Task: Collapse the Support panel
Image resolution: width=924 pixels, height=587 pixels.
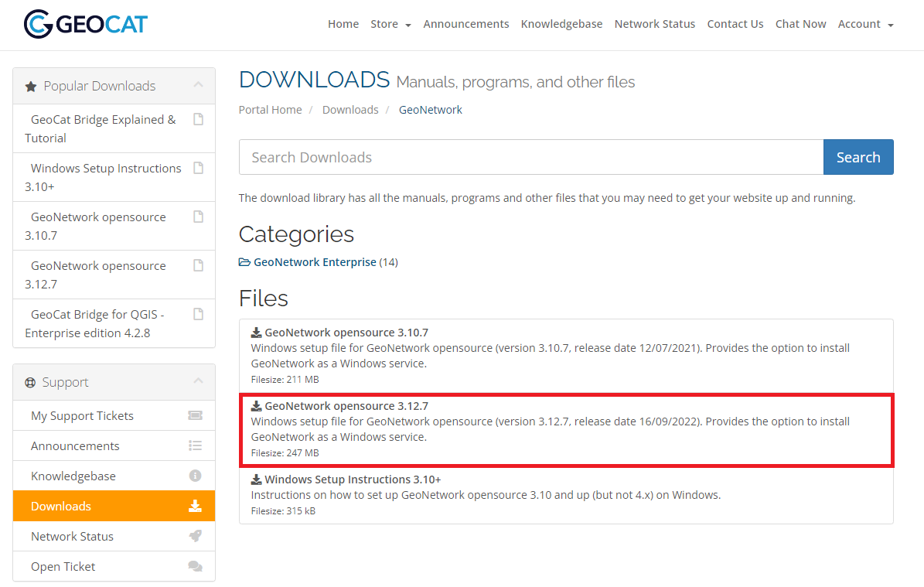Action: [199, 381]
